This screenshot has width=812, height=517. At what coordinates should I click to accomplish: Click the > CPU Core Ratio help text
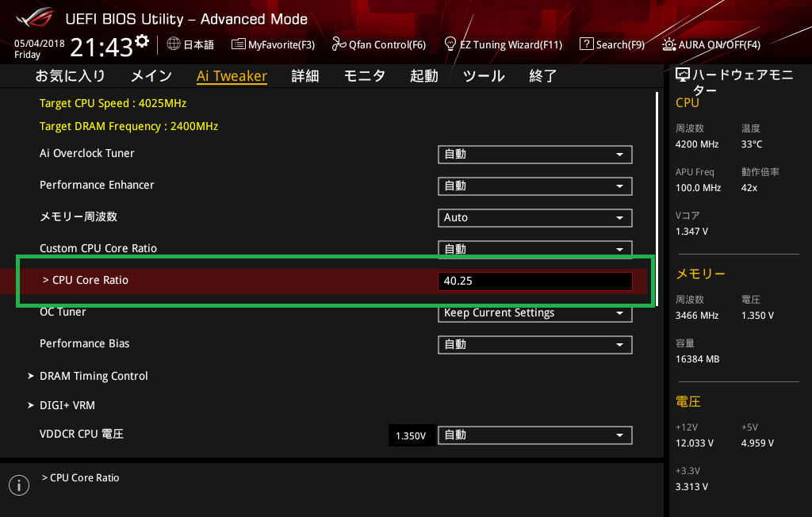click(80, 477)
